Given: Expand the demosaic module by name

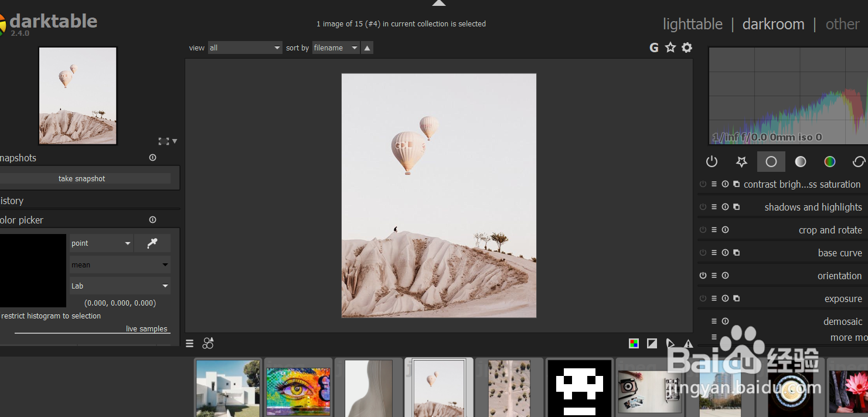Looking at the screenshot, I should (843, 321).
